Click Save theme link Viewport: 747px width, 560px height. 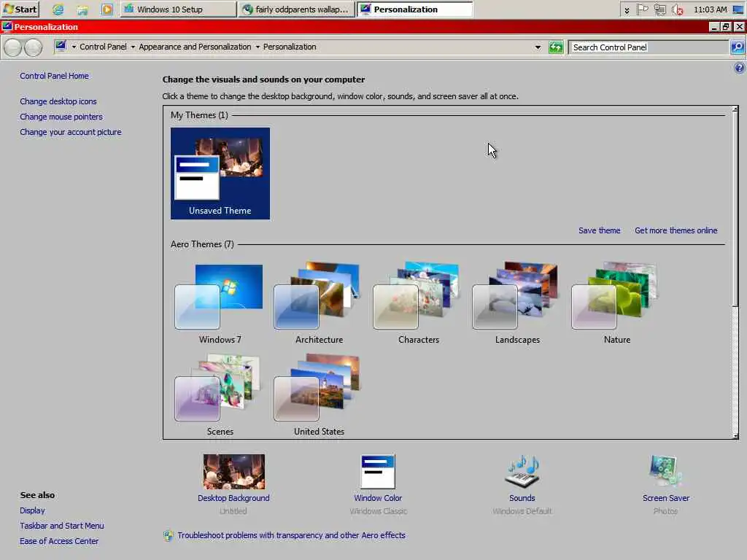pyautogui.click(x=600, y=230)
